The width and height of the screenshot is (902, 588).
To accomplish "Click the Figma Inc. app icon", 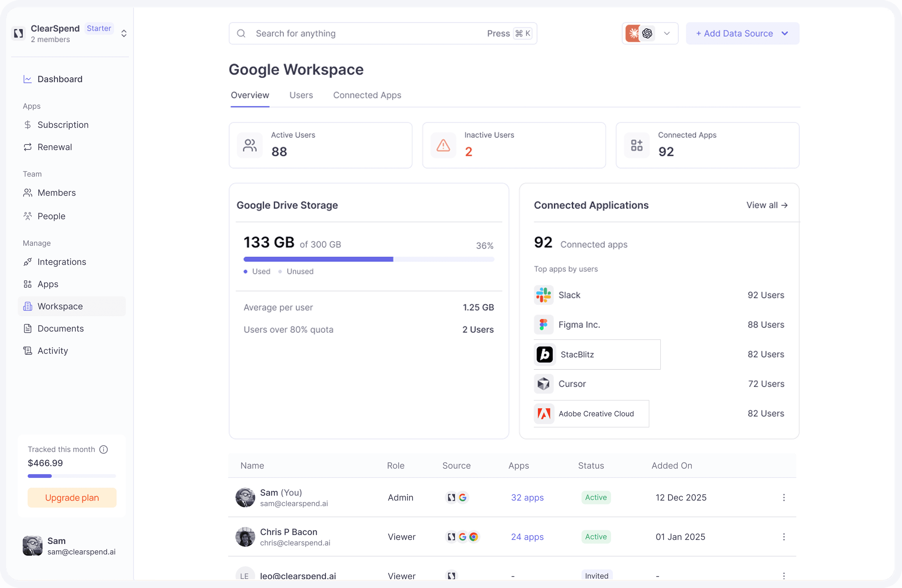I will [x=543, y=325].
